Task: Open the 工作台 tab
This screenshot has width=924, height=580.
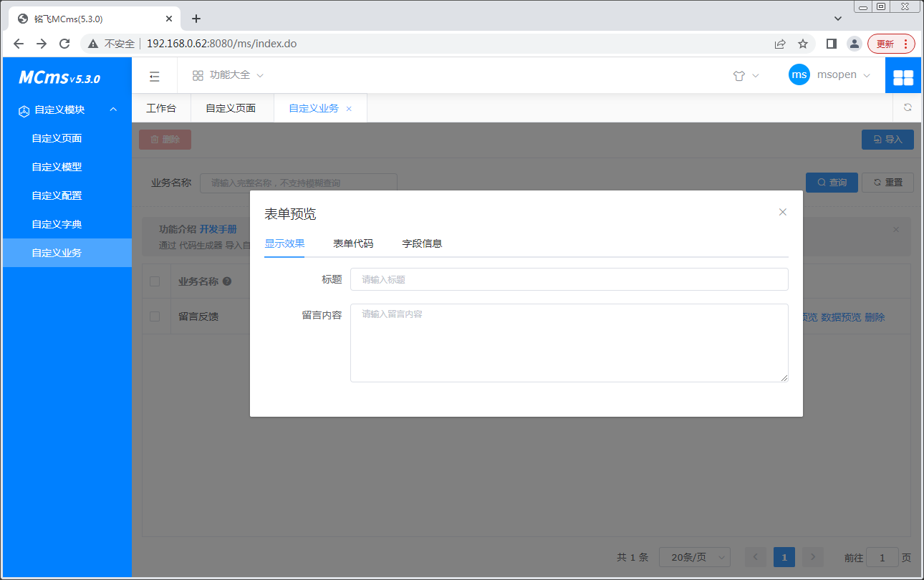Action: tap(161, 109)
